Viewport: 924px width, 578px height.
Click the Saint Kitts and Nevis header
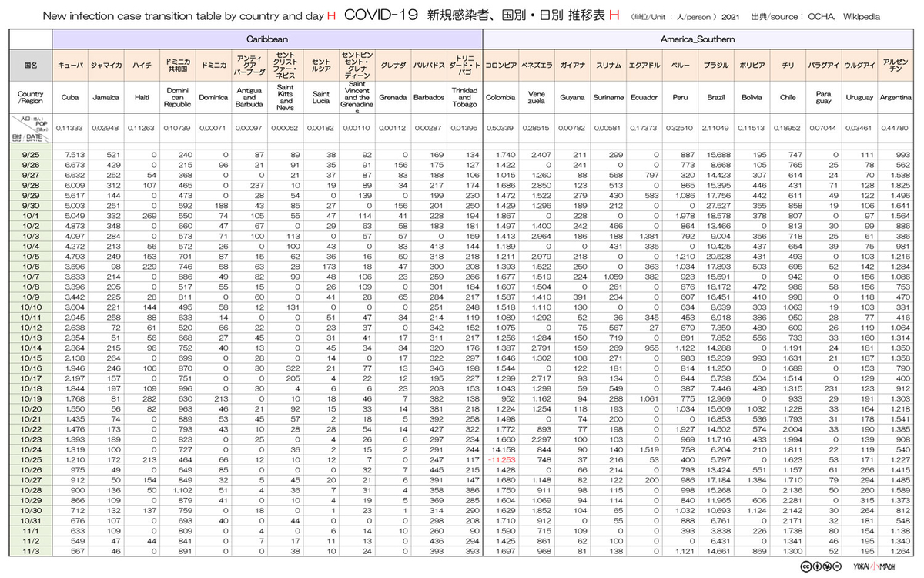286,98
